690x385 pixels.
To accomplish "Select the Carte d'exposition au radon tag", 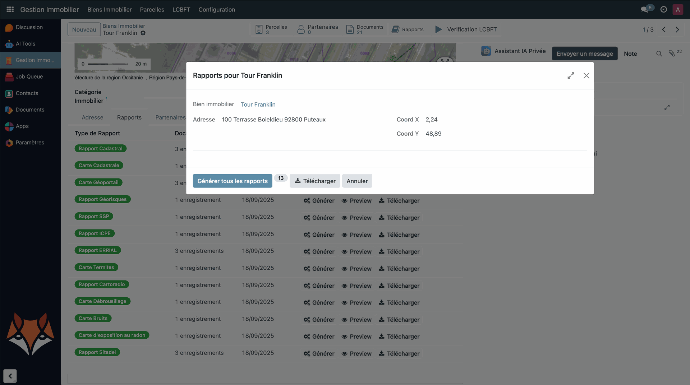I will pos(112,335).
